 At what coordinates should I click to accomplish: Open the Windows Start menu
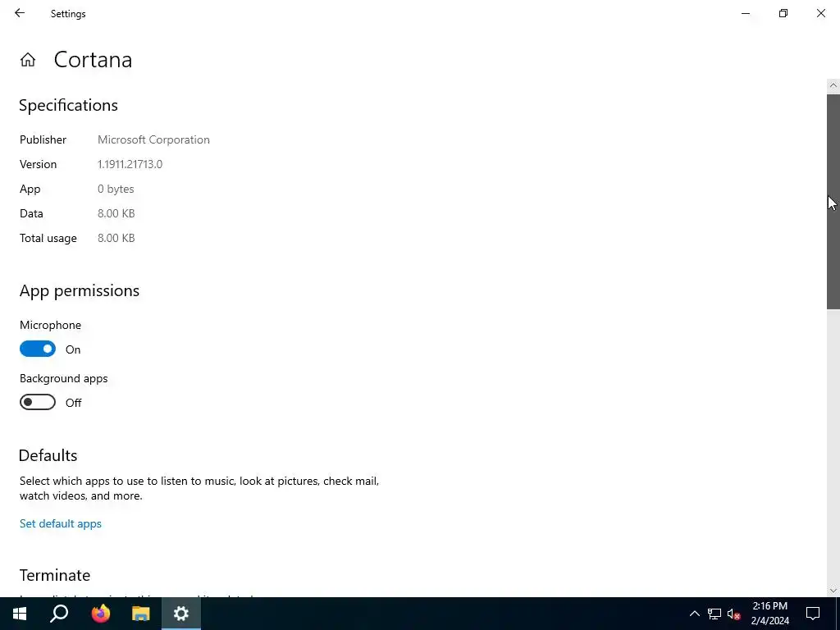(20, 614)
